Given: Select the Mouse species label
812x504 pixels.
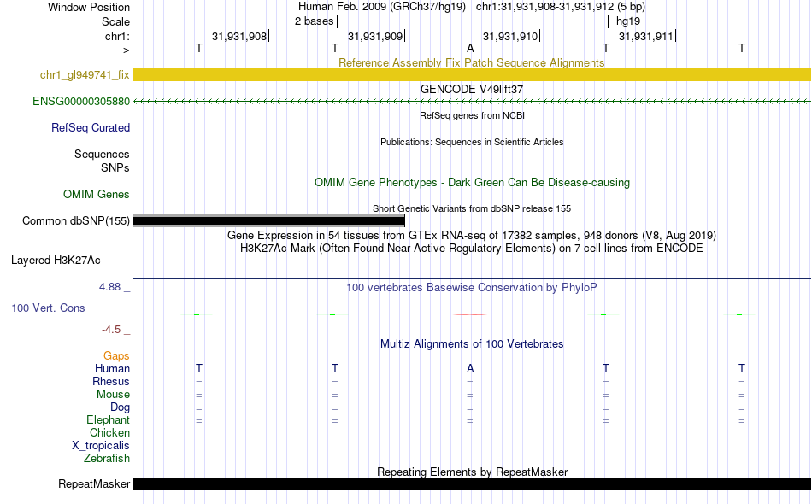Looking at the screenshot, I should (113, 395).
